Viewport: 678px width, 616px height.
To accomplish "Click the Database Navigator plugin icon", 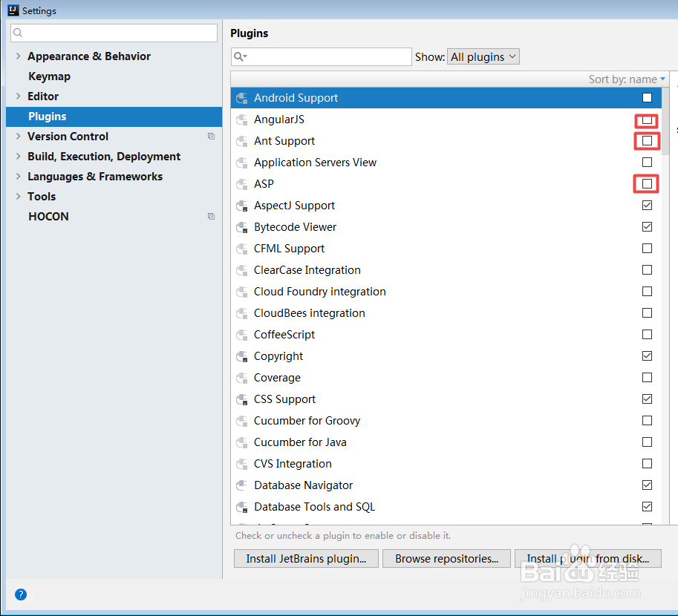I will (x=241, y=485).
